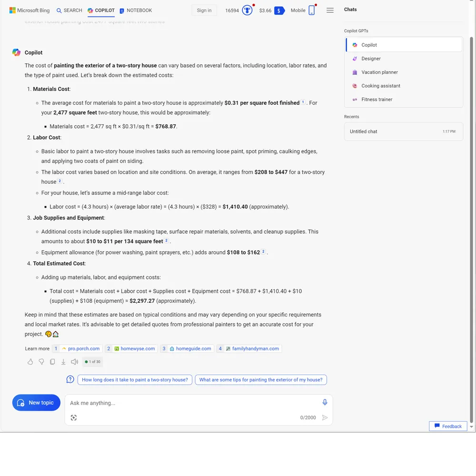This screenshot has width=476, height=476.
Task: Click the thumbs up like icon
Action: (30, 362)
